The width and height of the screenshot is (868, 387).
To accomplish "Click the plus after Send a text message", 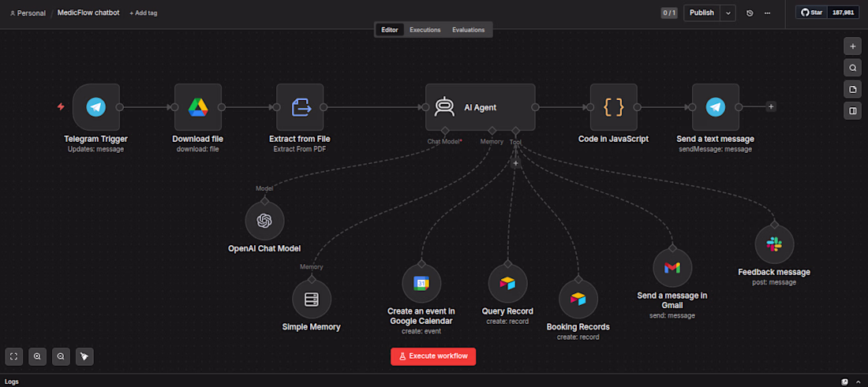I will pyautogui.click(x=771, y=106).
